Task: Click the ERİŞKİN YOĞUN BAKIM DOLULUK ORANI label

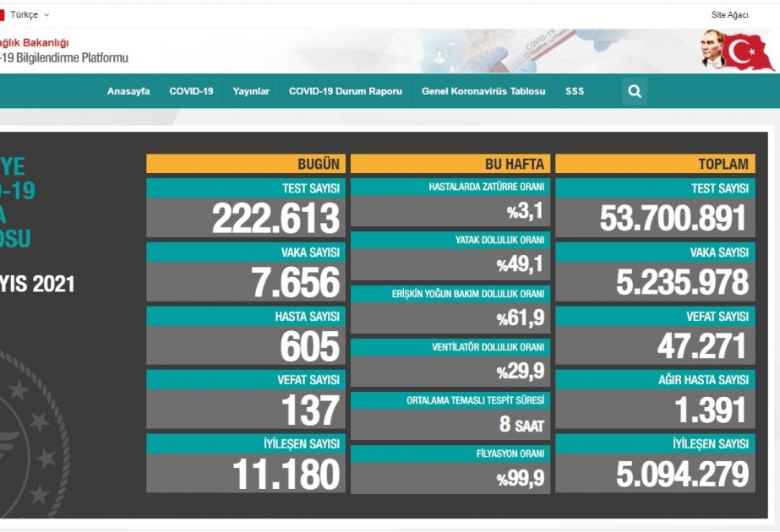Action: click(468, 294)
